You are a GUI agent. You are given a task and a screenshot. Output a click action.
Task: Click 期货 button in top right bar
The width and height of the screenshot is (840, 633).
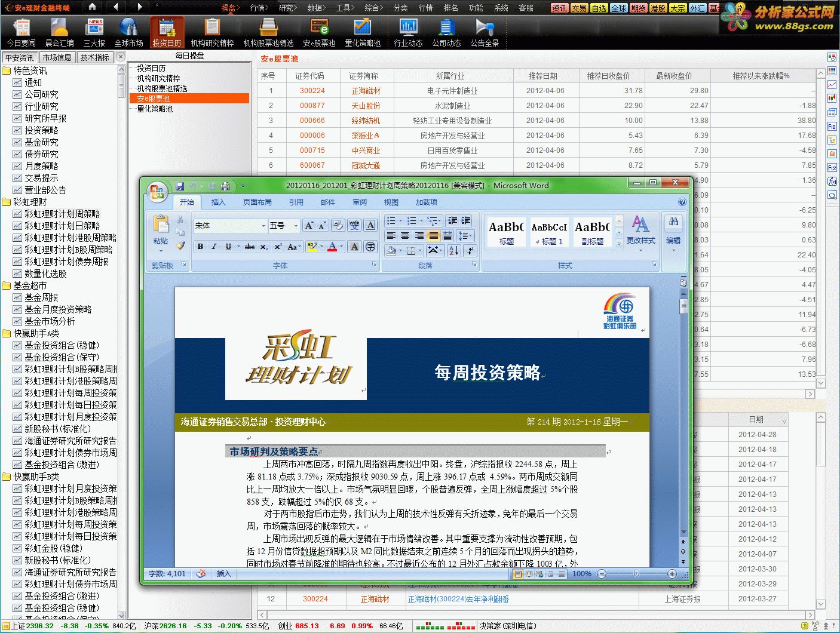pos(639,8)
